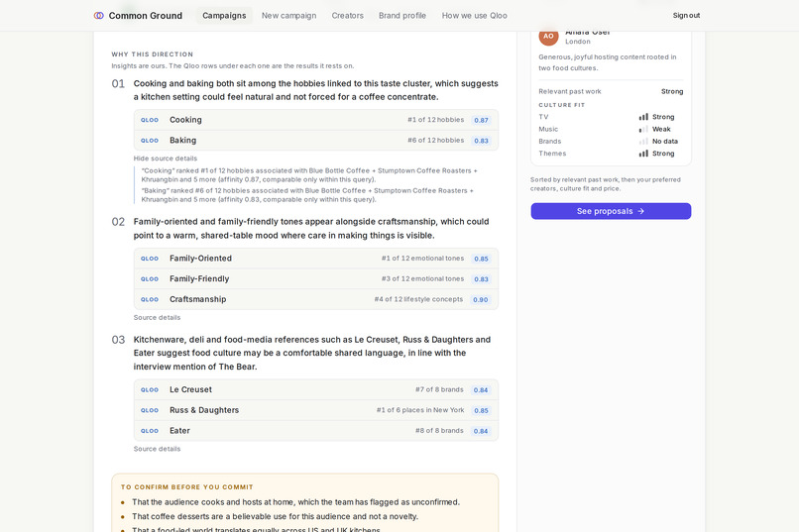The height and width of the screenshot is (532, 799).
Task: Click the Music culture fit bars icon
Action: point(643,129)
